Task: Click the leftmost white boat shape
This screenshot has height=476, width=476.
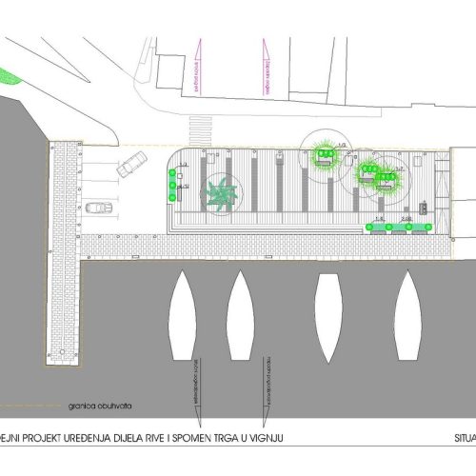Action: point(183,315)
